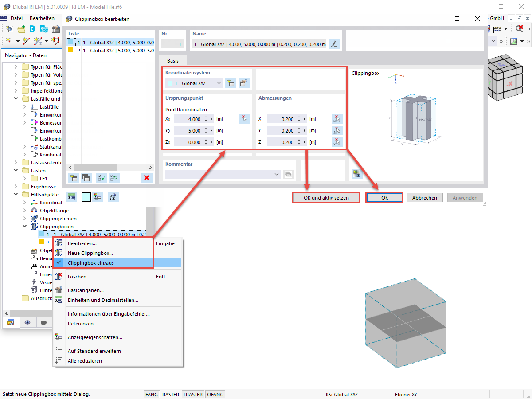Viewport: 532px width, 399px height.
Task: Click the block manager cube toolbar icon
Action: (44, 29)
